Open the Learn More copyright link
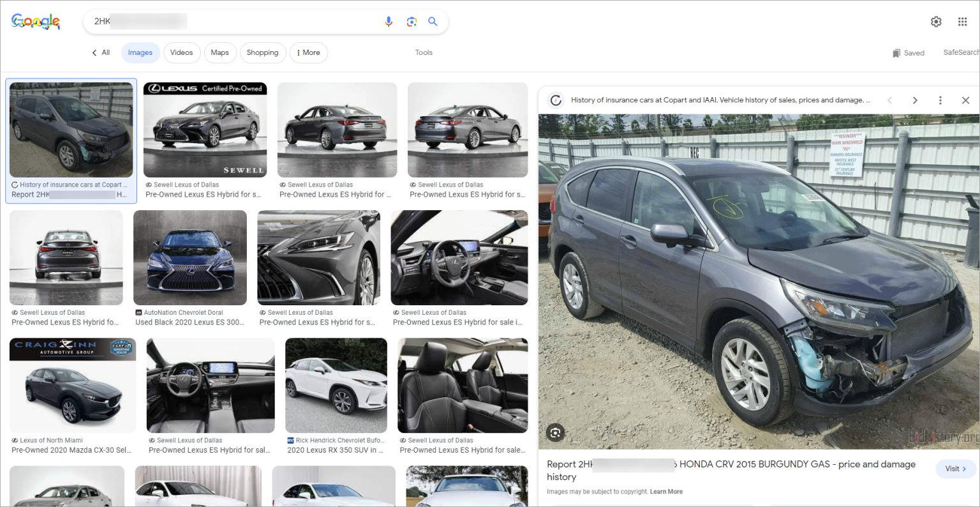 [x=666, y=491]
